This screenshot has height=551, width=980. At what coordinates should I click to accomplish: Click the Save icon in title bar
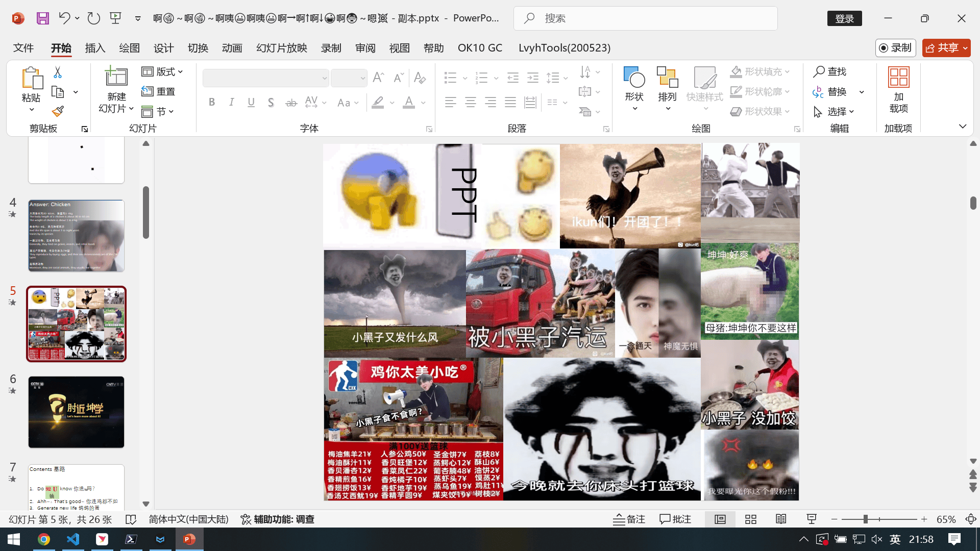43,18
